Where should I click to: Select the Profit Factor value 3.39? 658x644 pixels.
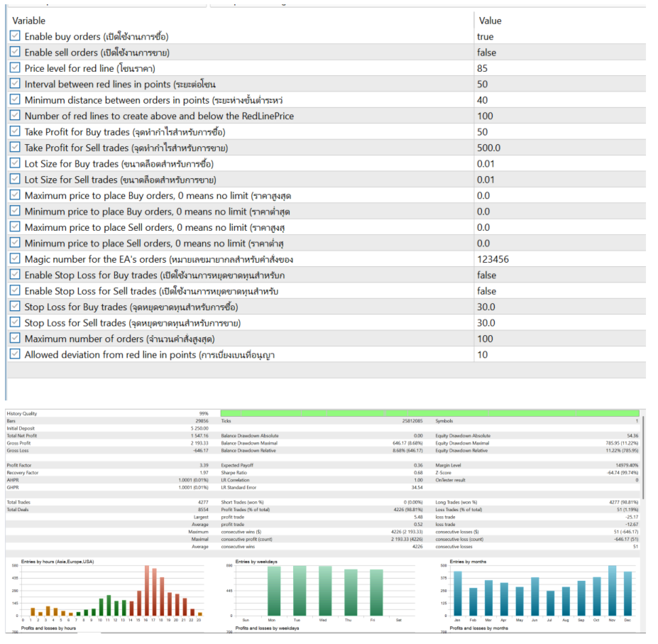coord(204,465)
